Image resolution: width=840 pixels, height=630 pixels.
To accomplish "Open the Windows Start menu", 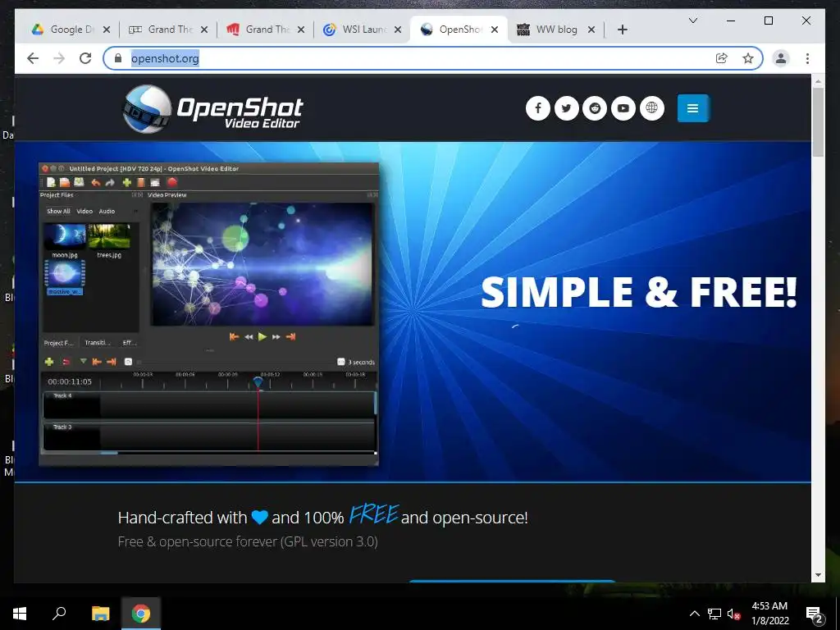I will point(20,614).
